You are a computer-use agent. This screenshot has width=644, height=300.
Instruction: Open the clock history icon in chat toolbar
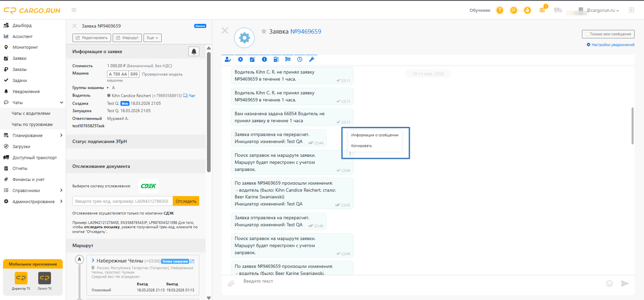[300, 59]
